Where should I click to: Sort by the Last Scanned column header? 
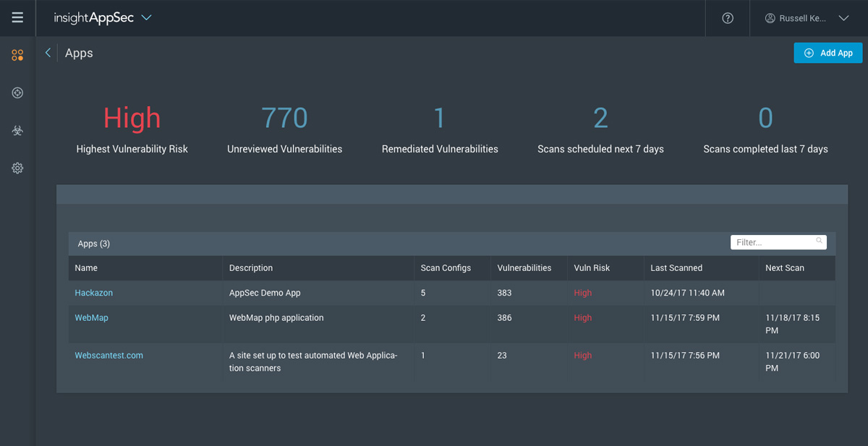point(676,267)
